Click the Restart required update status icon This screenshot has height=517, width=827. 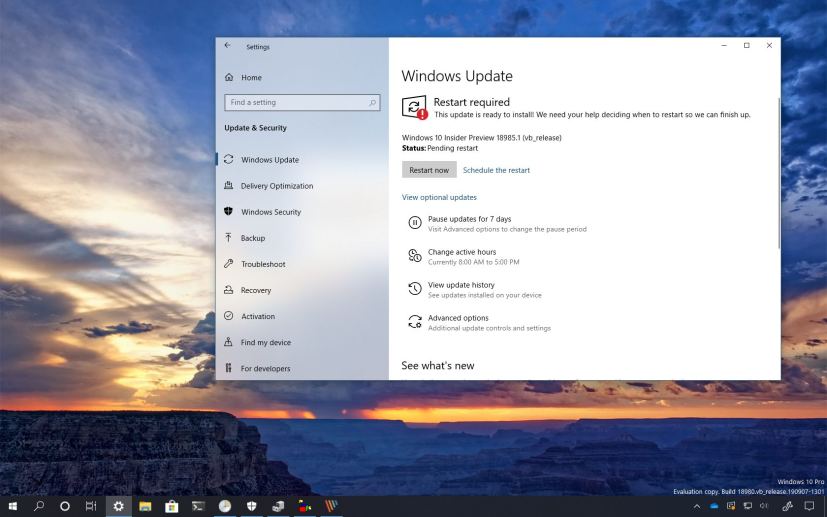415,107
